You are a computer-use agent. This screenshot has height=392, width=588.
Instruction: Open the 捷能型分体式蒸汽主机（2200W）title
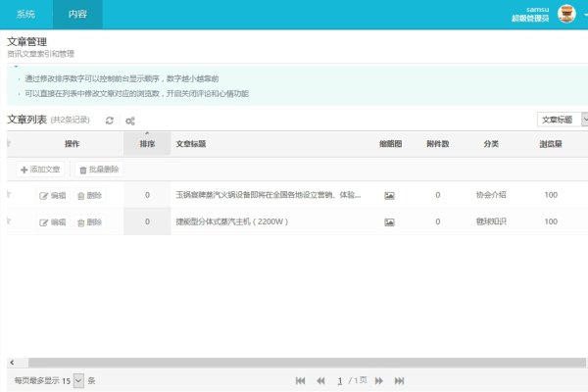point(231,221)
